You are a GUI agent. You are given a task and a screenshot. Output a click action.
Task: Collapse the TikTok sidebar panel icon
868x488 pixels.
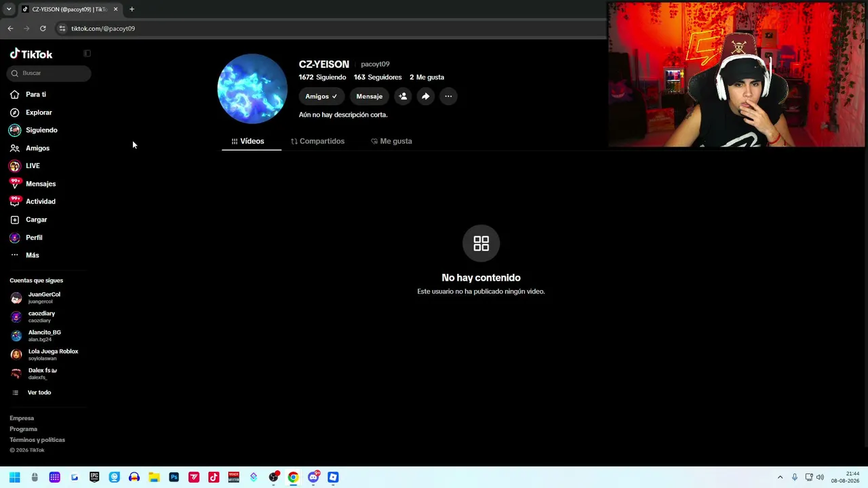click(87, 54)
